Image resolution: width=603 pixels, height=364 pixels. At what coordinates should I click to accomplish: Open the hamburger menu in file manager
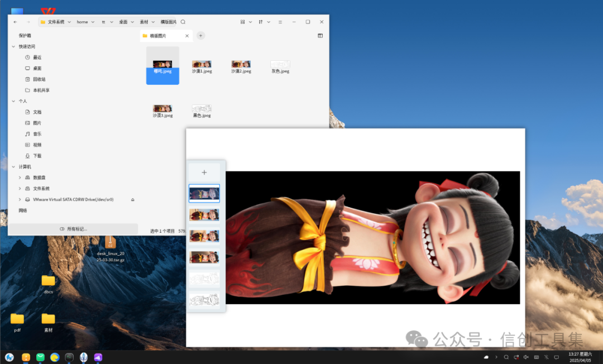click(280, 22)
